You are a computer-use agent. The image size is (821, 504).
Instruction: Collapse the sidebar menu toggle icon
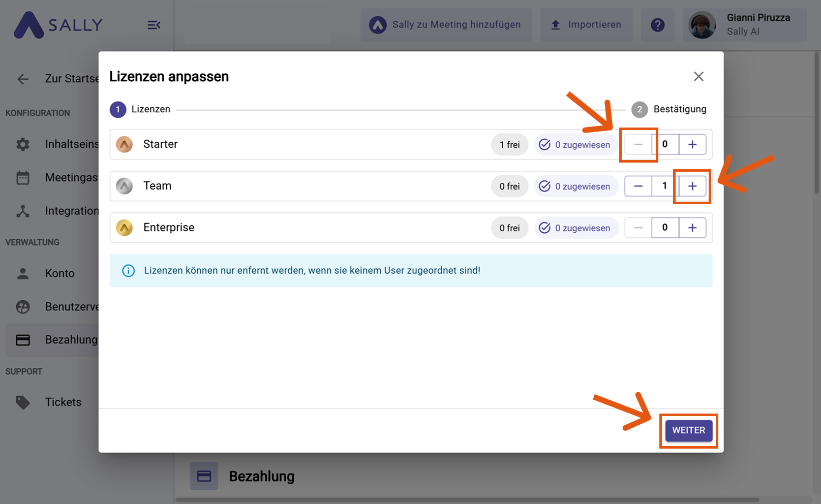coord(154,25)
